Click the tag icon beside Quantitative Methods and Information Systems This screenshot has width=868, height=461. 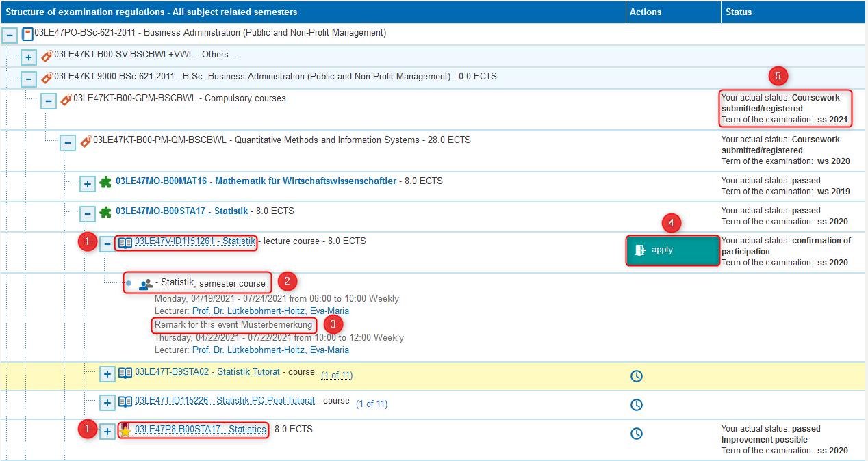click(86, 141)
